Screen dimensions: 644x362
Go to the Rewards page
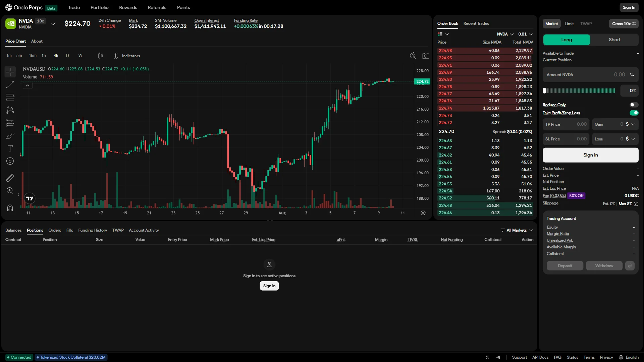(x=128, y=7)
